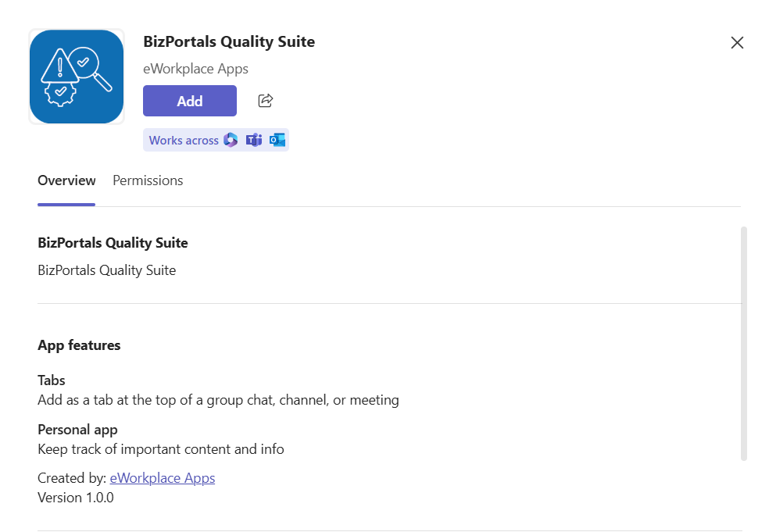Screen dimensions: 769x532
Task: Click the Version 1.0.0 text
Action: (x=76, y=498)
